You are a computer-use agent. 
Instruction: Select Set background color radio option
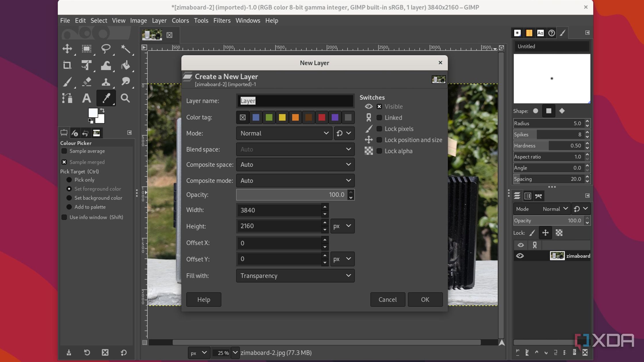(69, 198)
